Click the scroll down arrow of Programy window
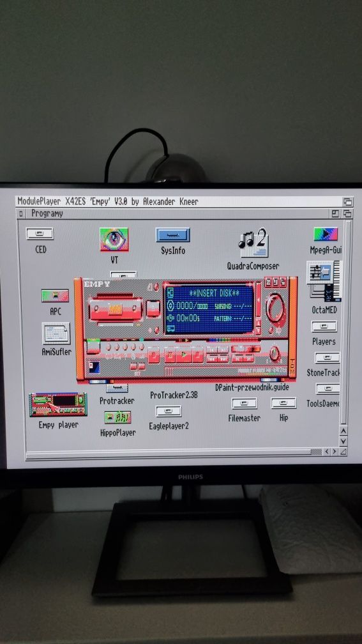This screenshot has height=644, width=362. click(x=343, y=441)
